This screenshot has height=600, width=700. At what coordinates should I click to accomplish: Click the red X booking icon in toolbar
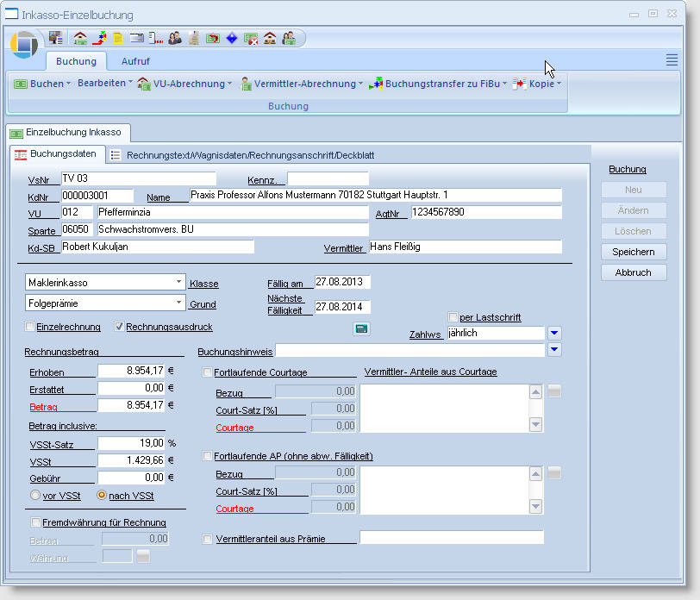251,38
